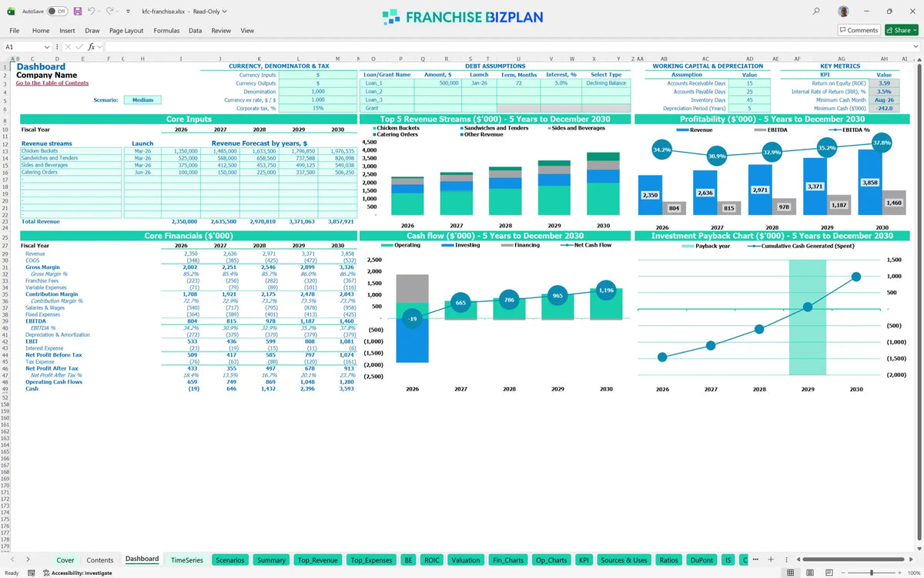Switch to the DuPont sheet tab
The height and width of the screenshot is (578, 924).
click(701, 560)
